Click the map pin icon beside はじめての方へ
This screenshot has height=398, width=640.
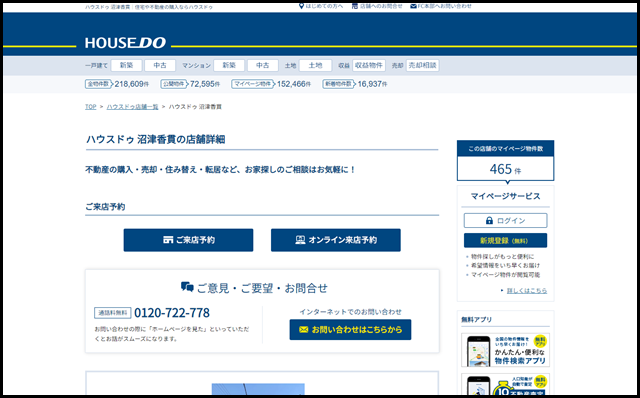tap(301, 6)
